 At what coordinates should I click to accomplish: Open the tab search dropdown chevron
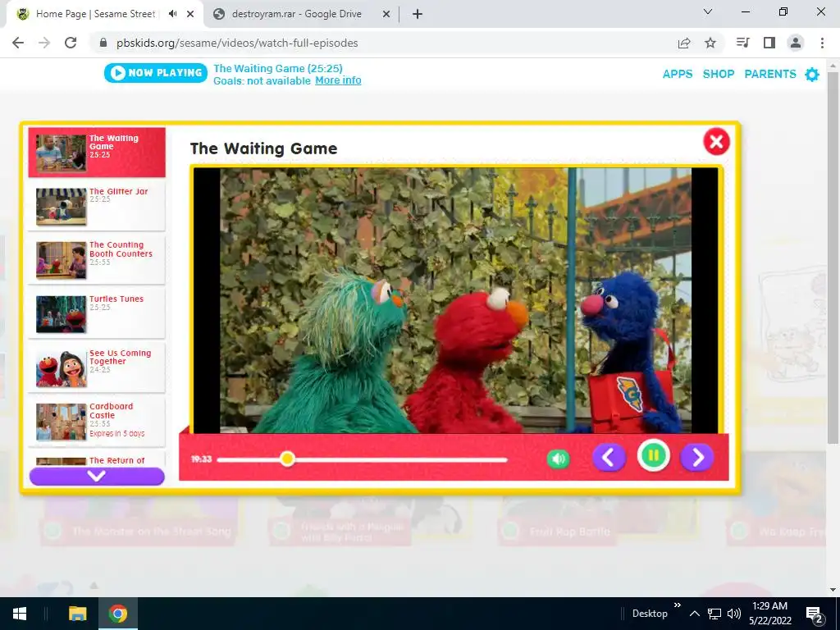(x=708, y=11)
